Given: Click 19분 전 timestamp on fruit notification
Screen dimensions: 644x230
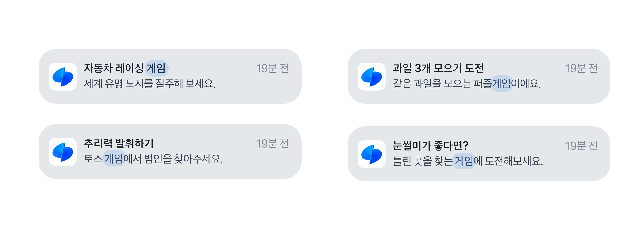Looking at the screenshot, I should coord(581,68).
